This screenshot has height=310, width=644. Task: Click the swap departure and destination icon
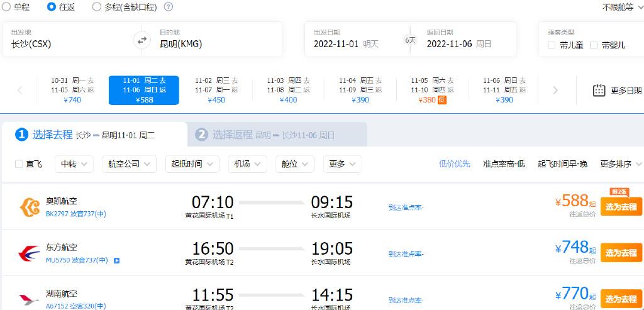[142, 40]
